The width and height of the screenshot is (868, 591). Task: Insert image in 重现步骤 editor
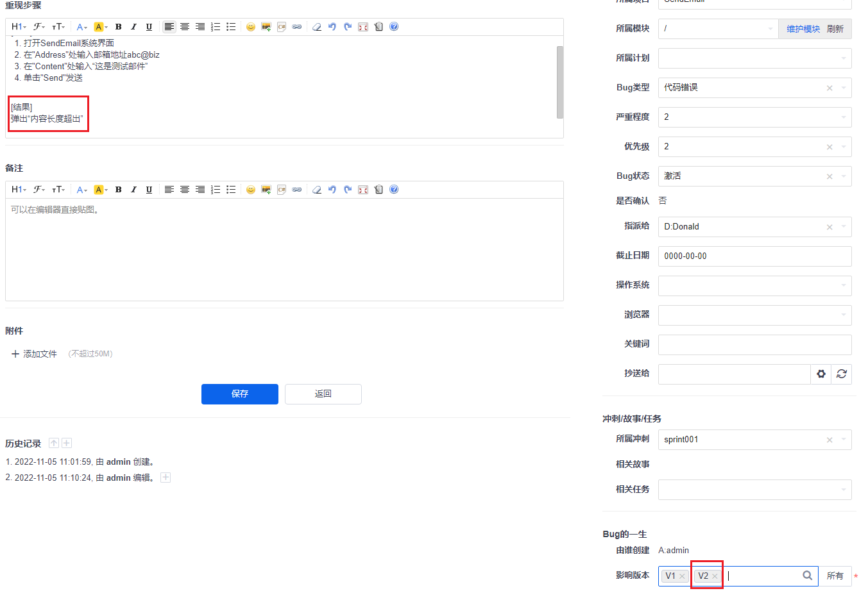pos(266,27)
